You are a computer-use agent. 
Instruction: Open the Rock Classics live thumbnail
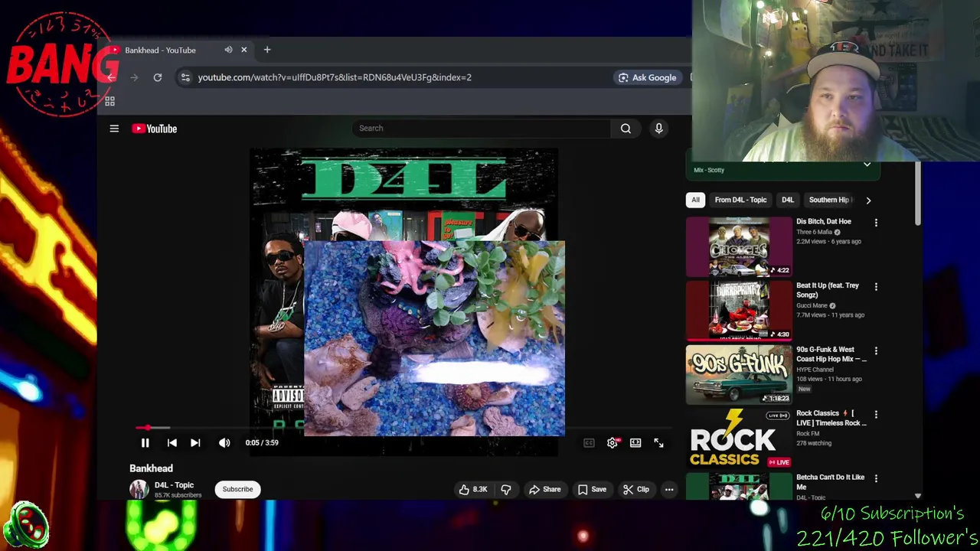(739, 439)
